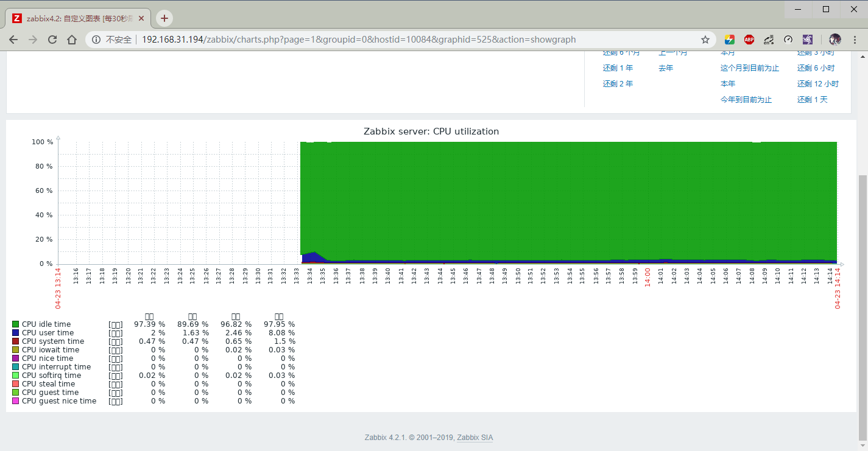Open the Chrome three-dot menu
The width and height of the screenshot is (868, 451).
[855, 40]
